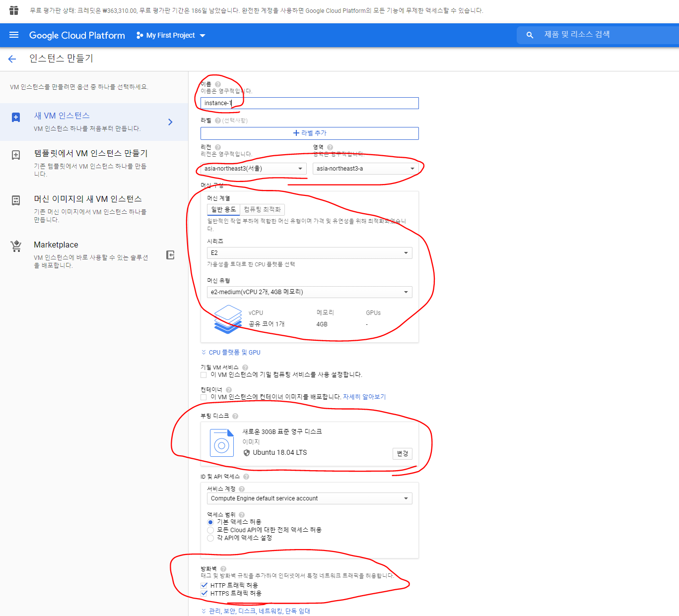
Task: Choose 새 VM 인스턴스 option
Action: (94, 122)
